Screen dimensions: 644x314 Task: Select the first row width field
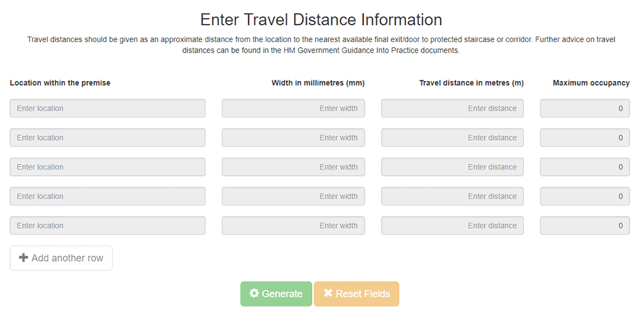click(x=293, y=108)
